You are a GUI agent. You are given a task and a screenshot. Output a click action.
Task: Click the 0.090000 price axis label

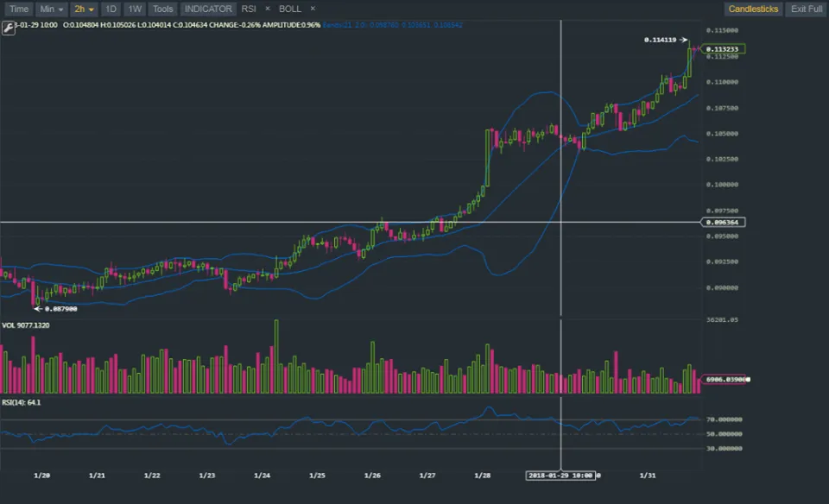click(x=722, y=288)
